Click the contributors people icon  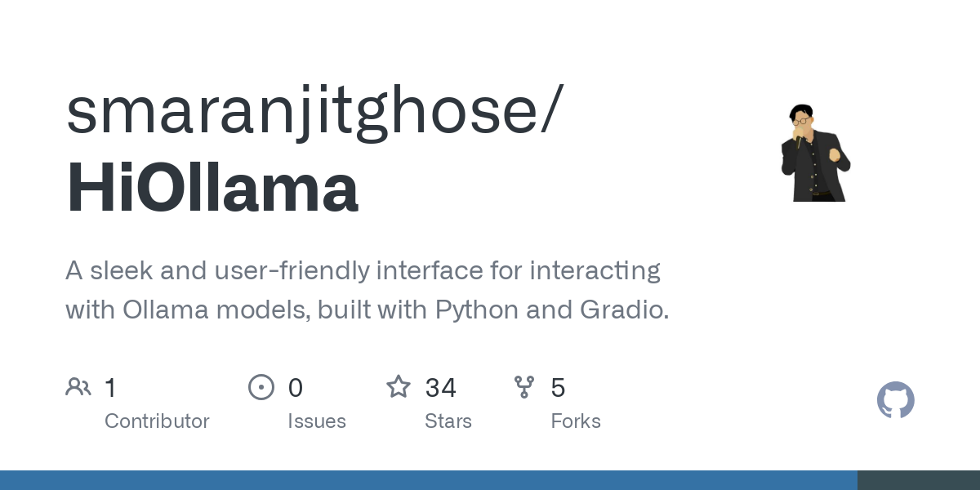tap(78, 387)
